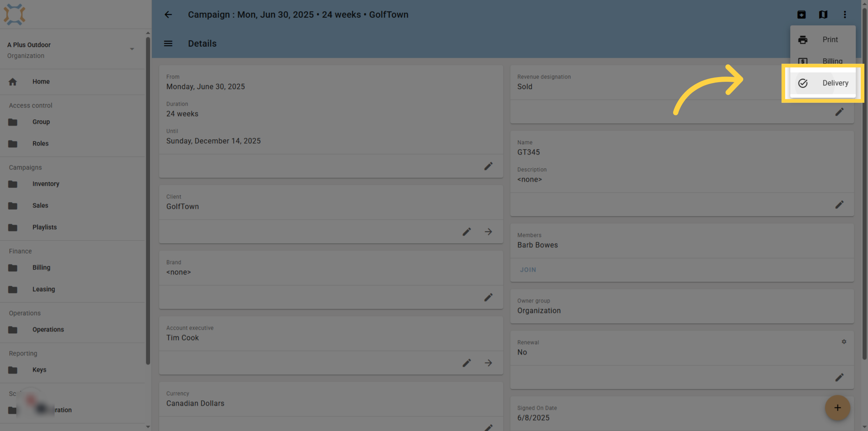Image resolution: width=868 pixels, height=431 pixels.
Task: Click the sidebar scroll-up arrow
Action: coord(148,33)
